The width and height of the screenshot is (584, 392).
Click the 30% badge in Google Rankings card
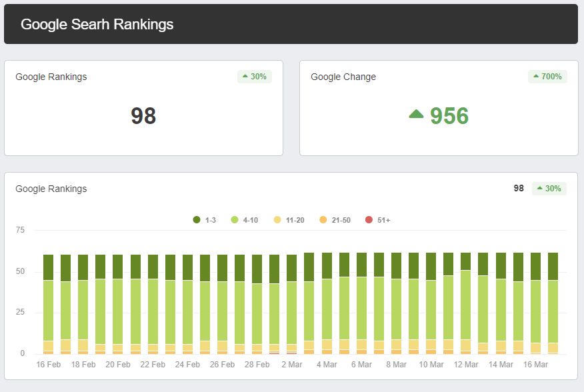click(x=255, y=77)
